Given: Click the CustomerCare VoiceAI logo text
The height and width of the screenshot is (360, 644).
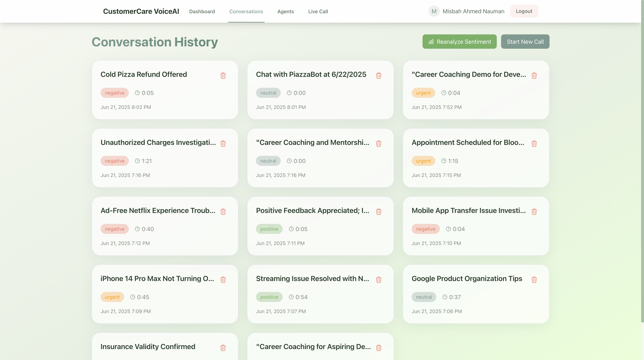Looking at the screenshot, I should 141,11.
